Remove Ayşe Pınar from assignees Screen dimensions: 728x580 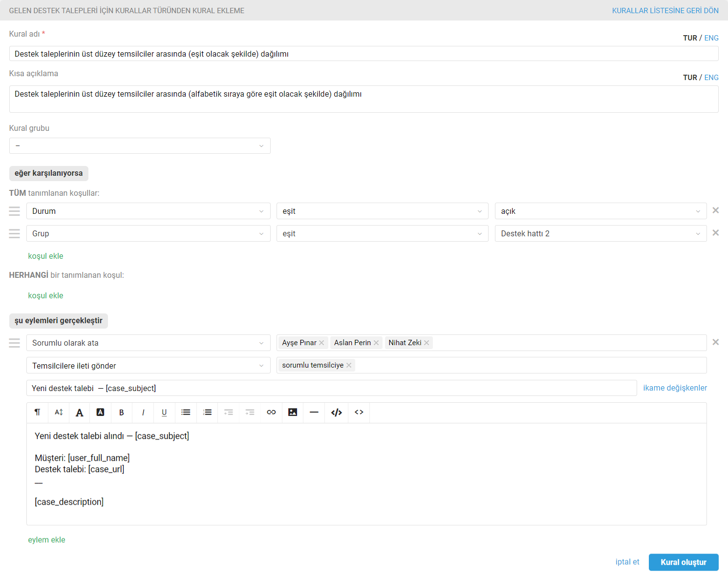click(321, 343)
